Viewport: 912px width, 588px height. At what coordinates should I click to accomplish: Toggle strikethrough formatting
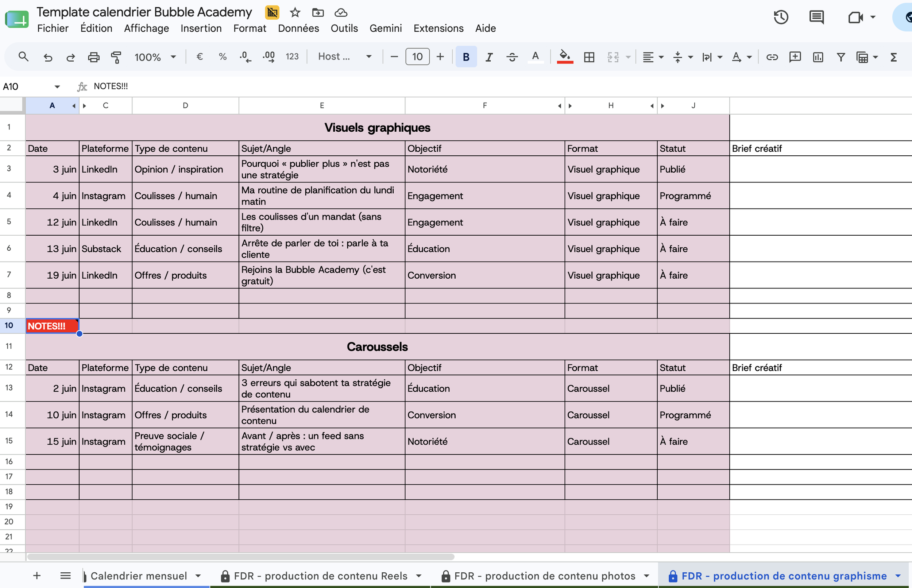pyautogui.click(x=512, y=57)
